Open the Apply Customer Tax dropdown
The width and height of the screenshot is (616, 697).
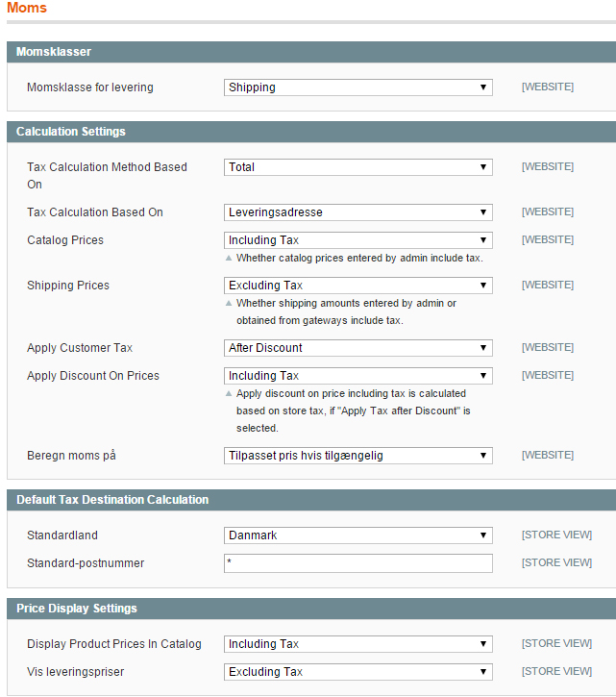[357, 348]
